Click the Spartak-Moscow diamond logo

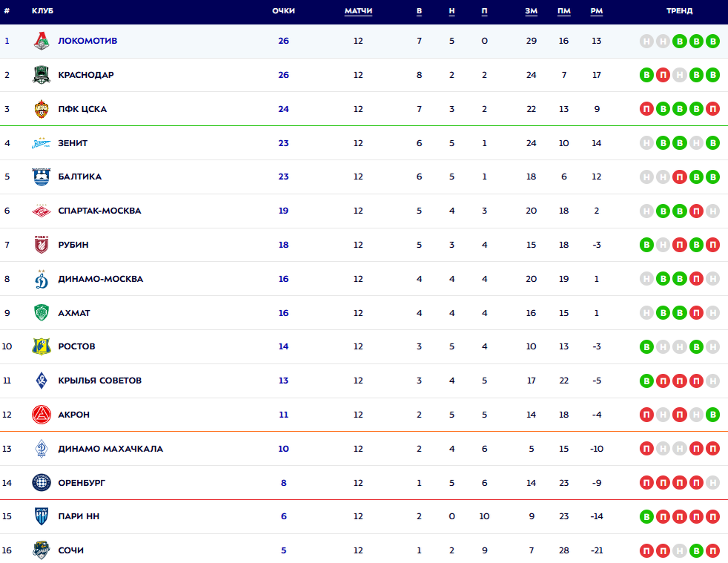click(42, 211)
